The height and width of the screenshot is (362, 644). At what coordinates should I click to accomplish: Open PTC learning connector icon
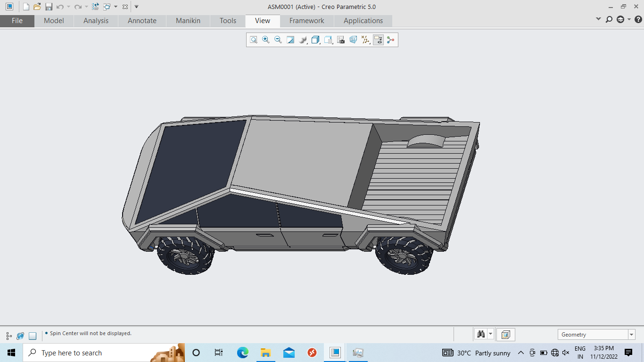pos(620,19)
